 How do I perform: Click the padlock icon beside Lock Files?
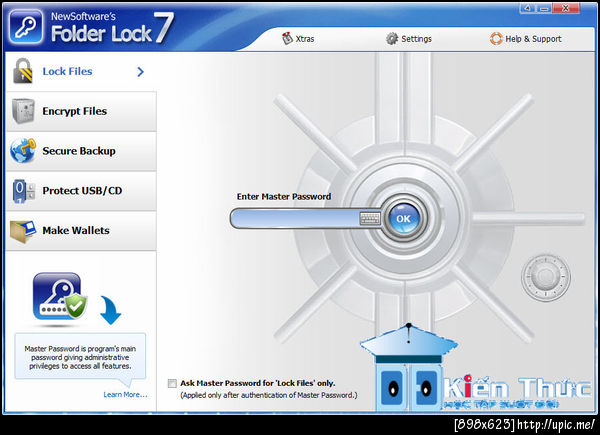[x=23, y=71]
